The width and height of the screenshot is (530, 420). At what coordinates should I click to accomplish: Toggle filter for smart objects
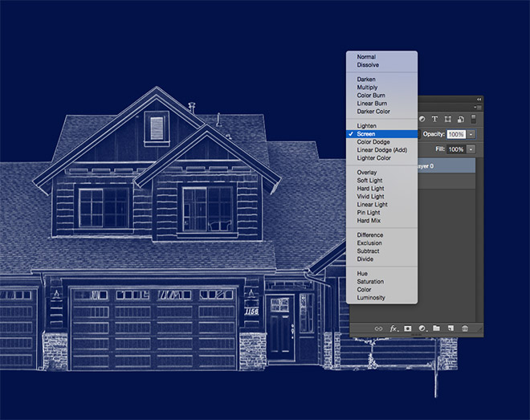click(x=459, y=119)
